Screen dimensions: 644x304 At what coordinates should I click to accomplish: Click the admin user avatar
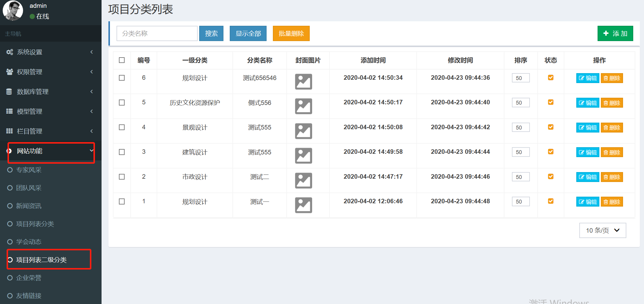(x=13, y=10)
